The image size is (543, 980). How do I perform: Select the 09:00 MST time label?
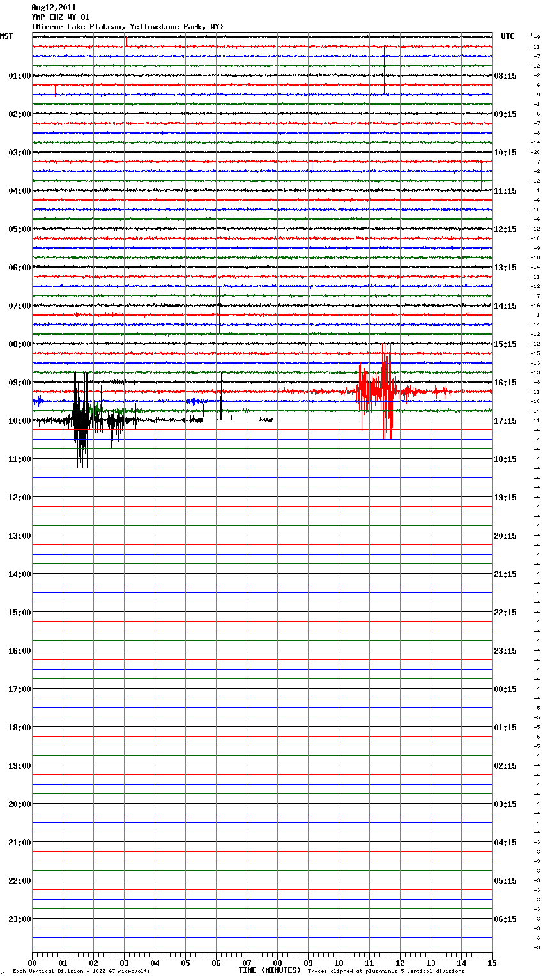20,383
